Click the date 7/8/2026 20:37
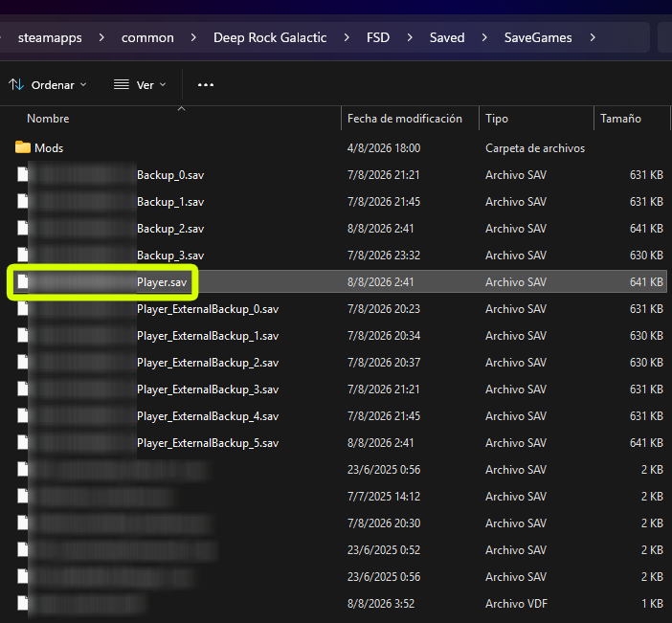672x623 pixels. point(384,363)
